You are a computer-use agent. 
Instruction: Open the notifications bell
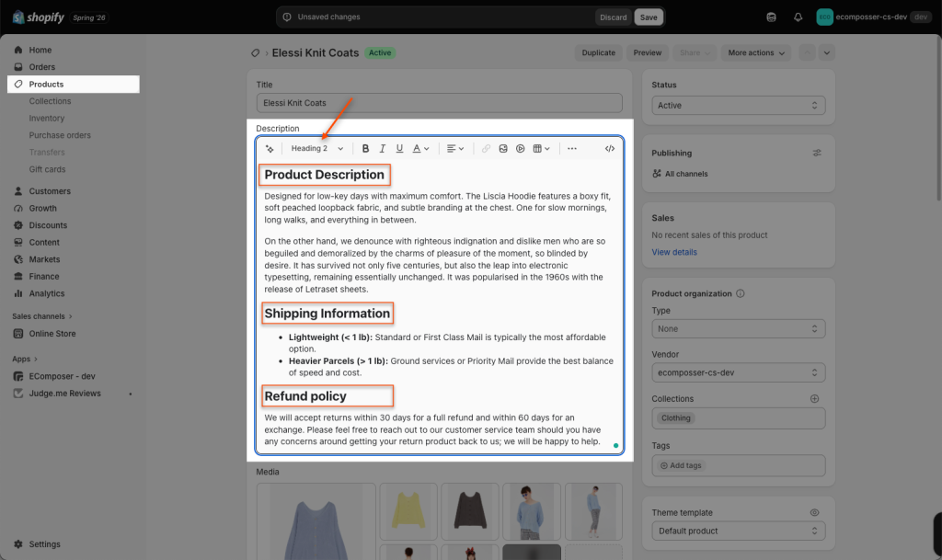click(x=798, y=17)
